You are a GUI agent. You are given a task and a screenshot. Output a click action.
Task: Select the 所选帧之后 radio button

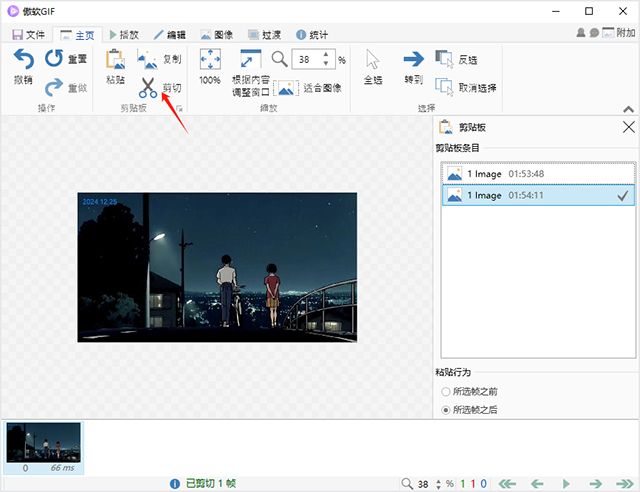[446, 410]
